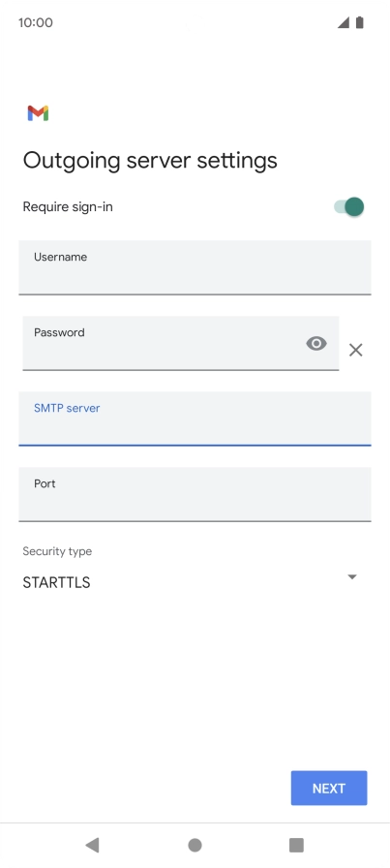Expand the Security type dropdown arrow
This screenshot has height=868, width=390.
coord(352,576)
